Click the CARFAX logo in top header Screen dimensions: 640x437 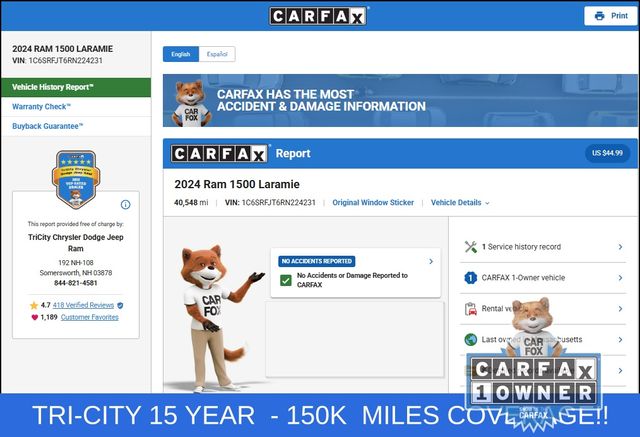click(319, 16)
